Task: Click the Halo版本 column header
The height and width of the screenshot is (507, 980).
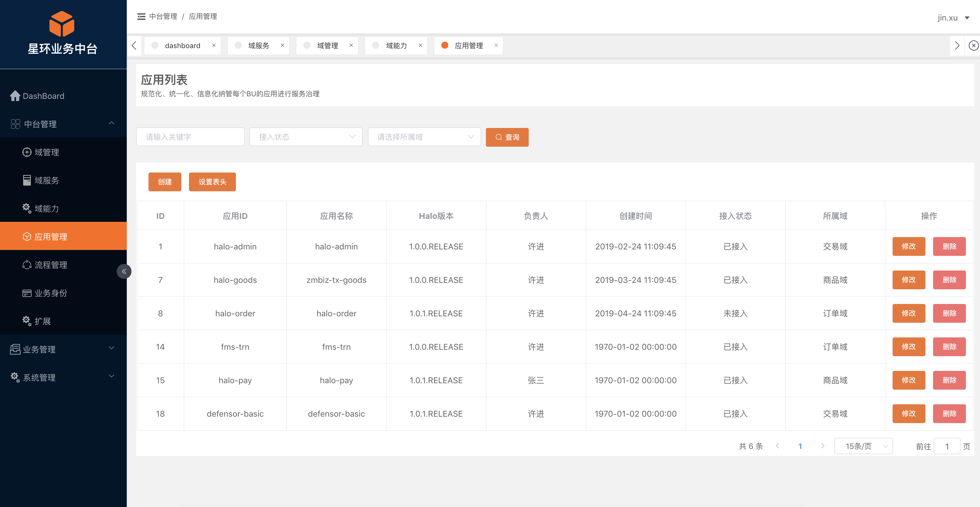Action: click(436, 216)
